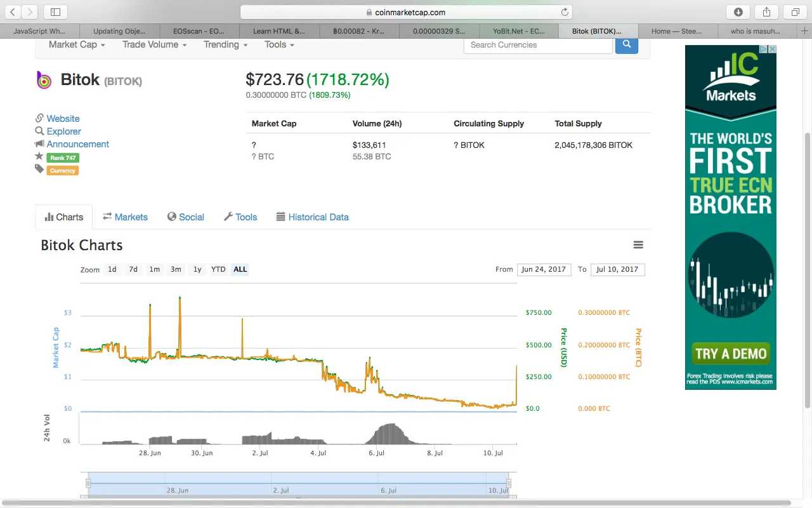This screenshot has height=508, width=812.
Task: Reload the page using the refresh icon
Action: point(565,12)
